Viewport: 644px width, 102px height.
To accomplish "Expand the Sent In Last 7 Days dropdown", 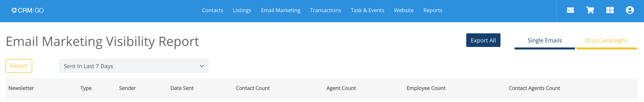I will (x=134, y=66).
